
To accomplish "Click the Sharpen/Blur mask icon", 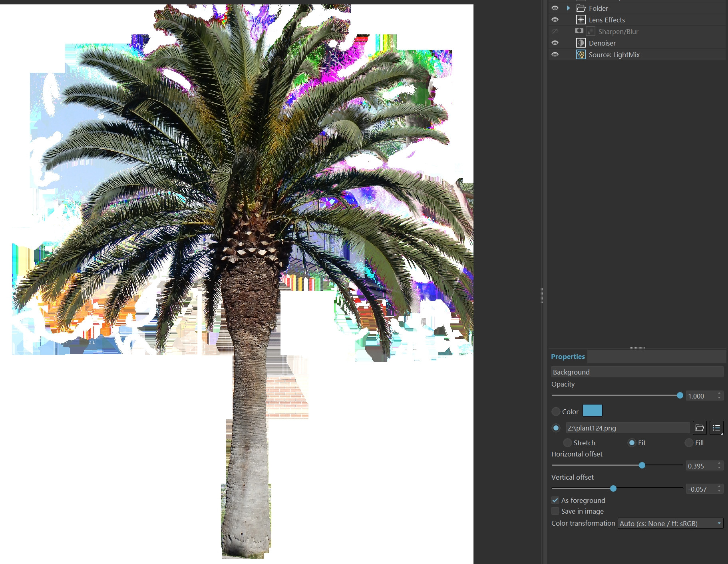I will pyautogui.click(x=579, y=31).
